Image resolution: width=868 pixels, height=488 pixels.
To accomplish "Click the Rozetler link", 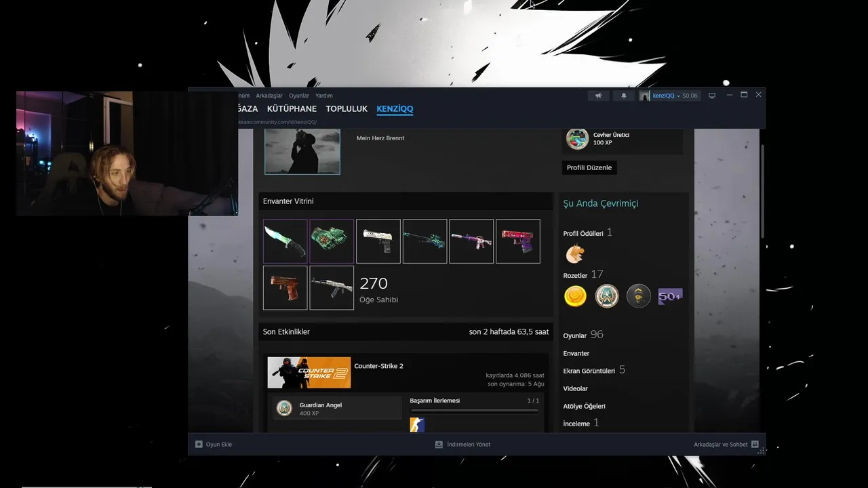I will (575, 275).
